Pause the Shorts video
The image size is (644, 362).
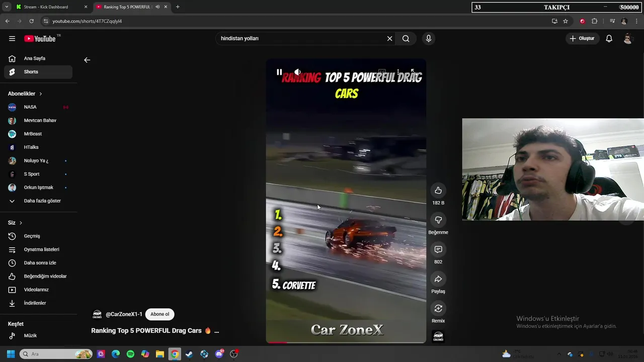(279, 72)
